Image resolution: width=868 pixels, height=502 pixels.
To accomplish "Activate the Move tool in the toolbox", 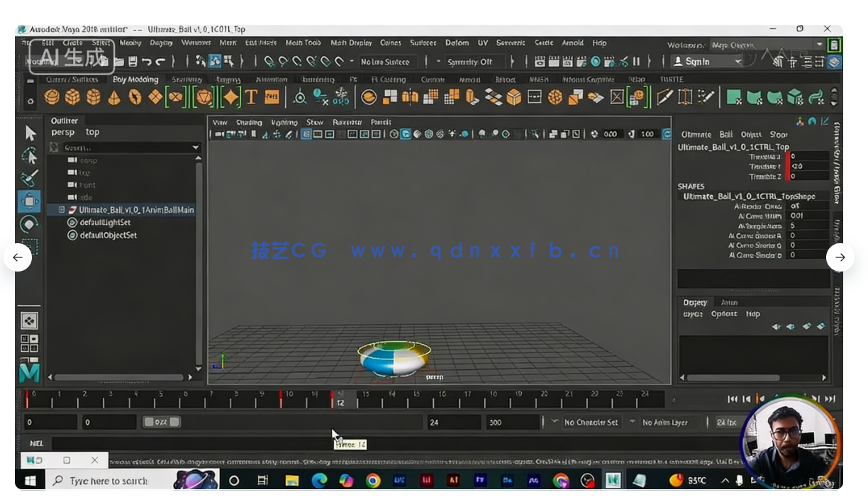I will 29,201.
